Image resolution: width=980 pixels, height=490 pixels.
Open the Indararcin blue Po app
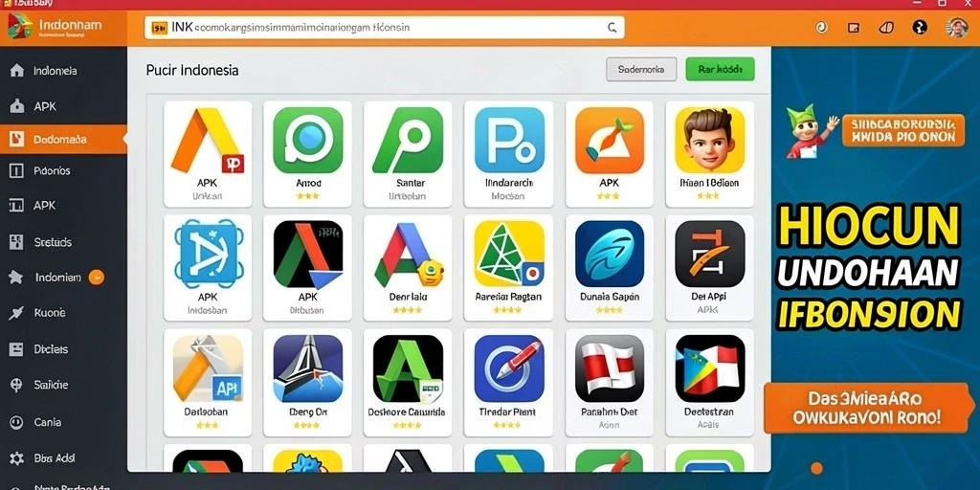509,154
